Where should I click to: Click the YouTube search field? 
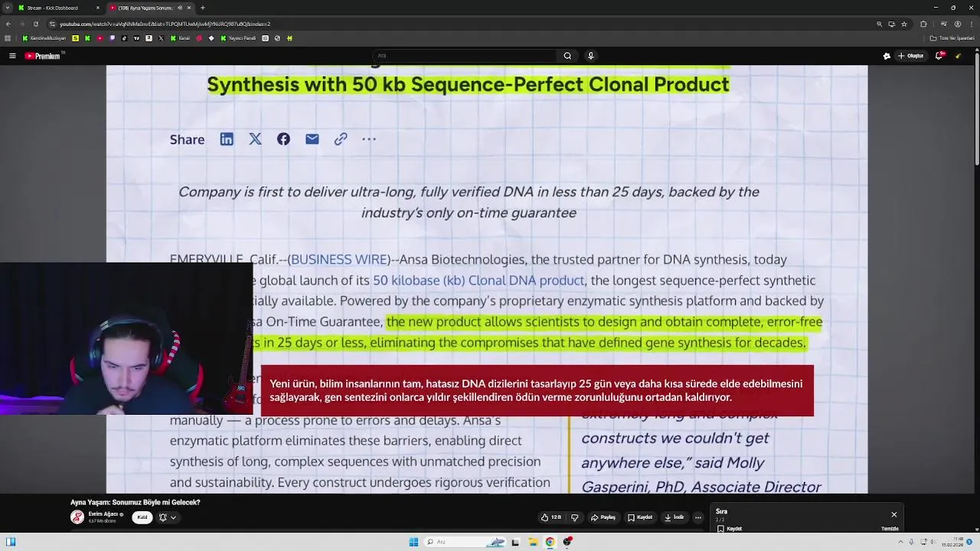(x=465, y=56)
